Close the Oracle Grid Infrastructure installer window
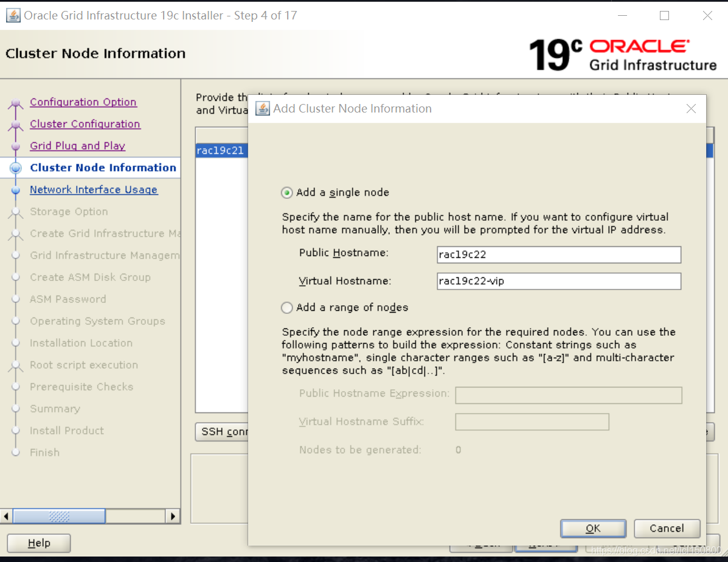 707,15
